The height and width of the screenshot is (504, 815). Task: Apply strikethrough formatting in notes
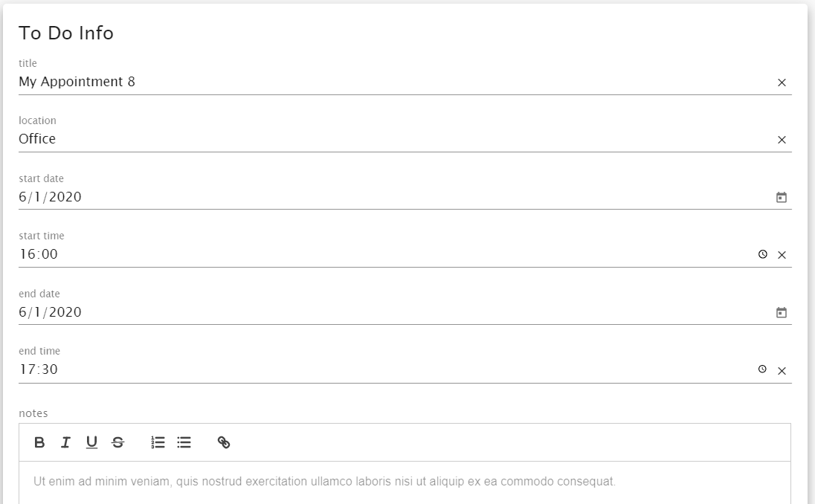click(118, 442)
